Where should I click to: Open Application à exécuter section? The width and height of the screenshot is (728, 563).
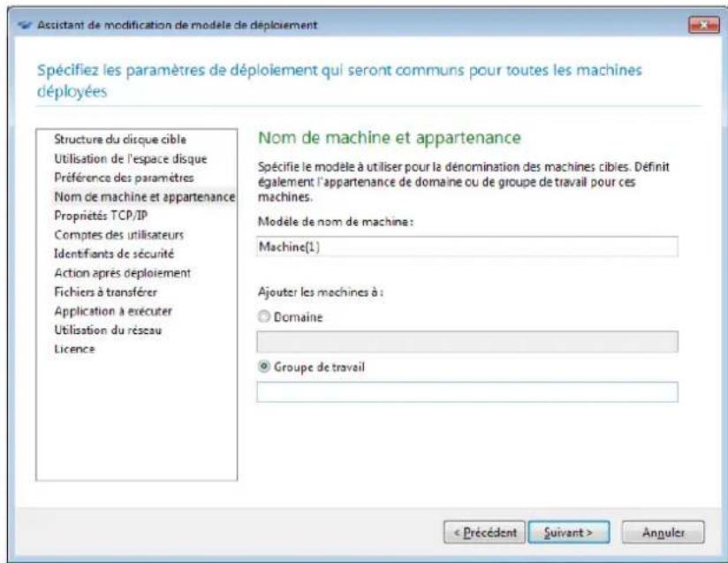[113, 311]
